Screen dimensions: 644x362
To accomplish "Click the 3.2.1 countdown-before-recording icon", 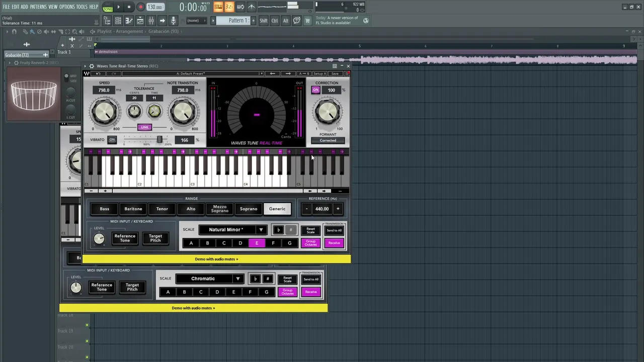I will (229, 7).
